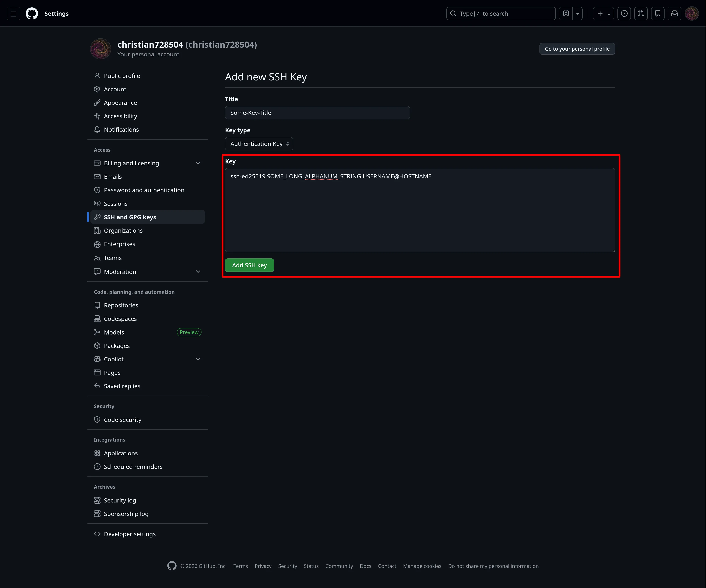Open Copilot chat icon in header
Viewport: 706px width, 588px height.
coord(566,14)
